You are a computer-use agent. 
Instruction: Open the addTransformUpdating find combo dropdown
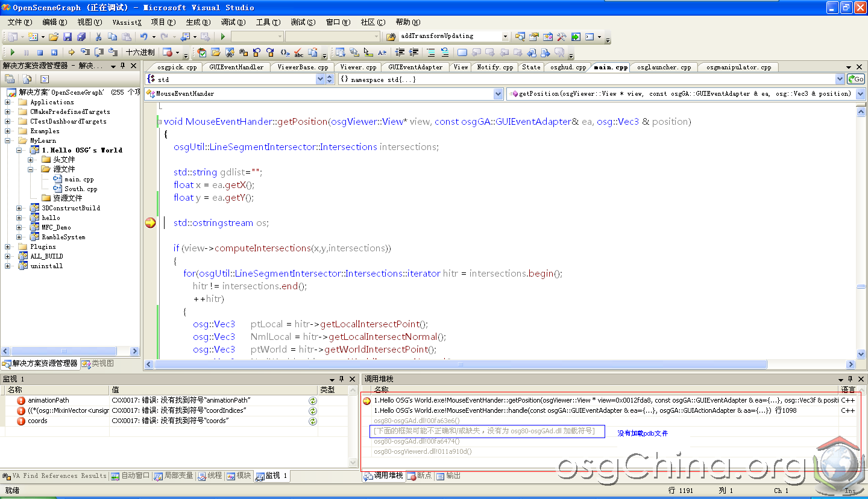click(x=505, y=36)
